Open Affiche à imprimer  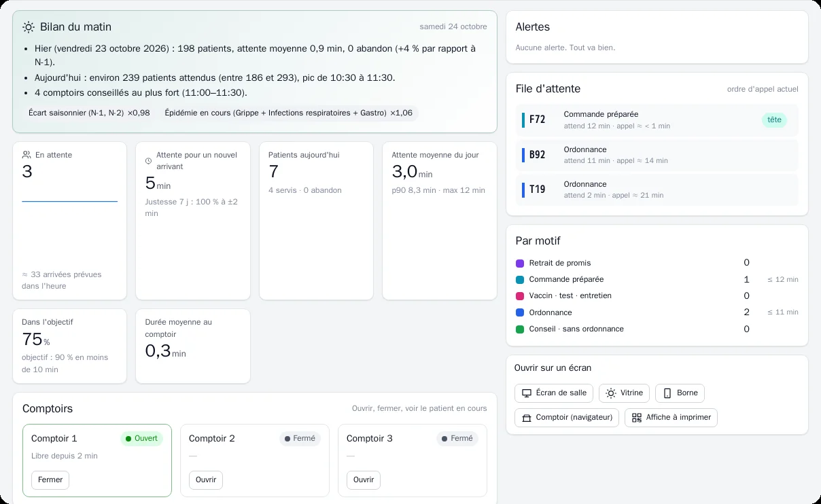[x=671, y=418]
